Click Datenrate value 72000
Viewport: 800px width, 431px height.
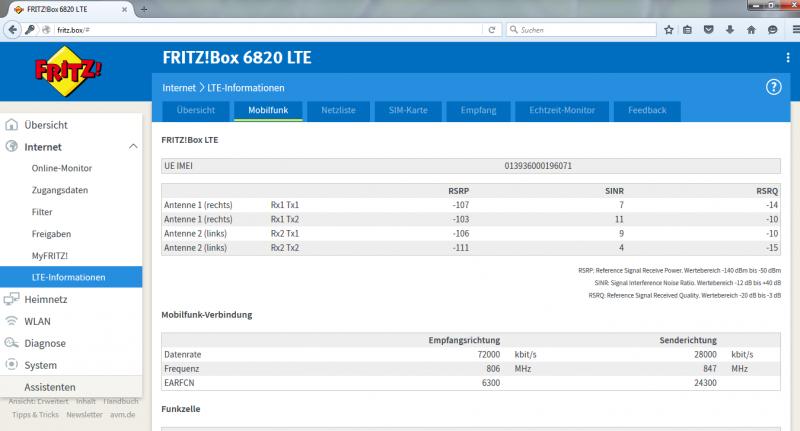(489, 354)
